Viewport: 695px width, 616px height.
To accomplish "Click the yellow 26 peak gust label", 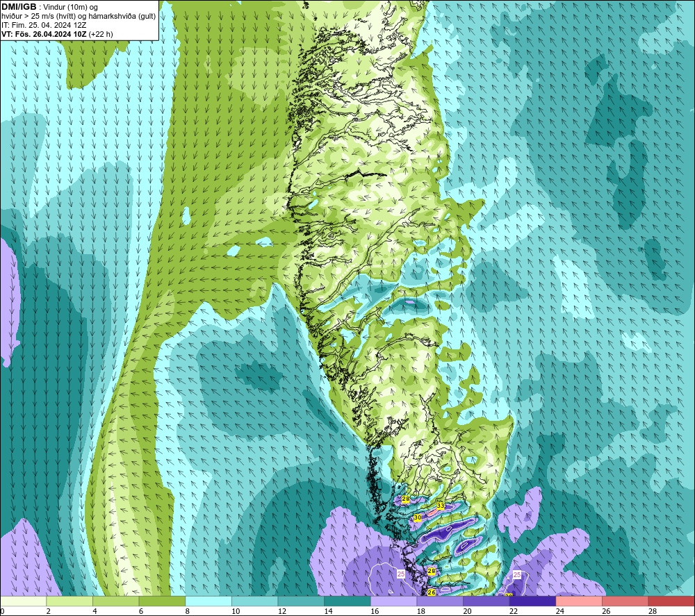I will click(432, 592).
